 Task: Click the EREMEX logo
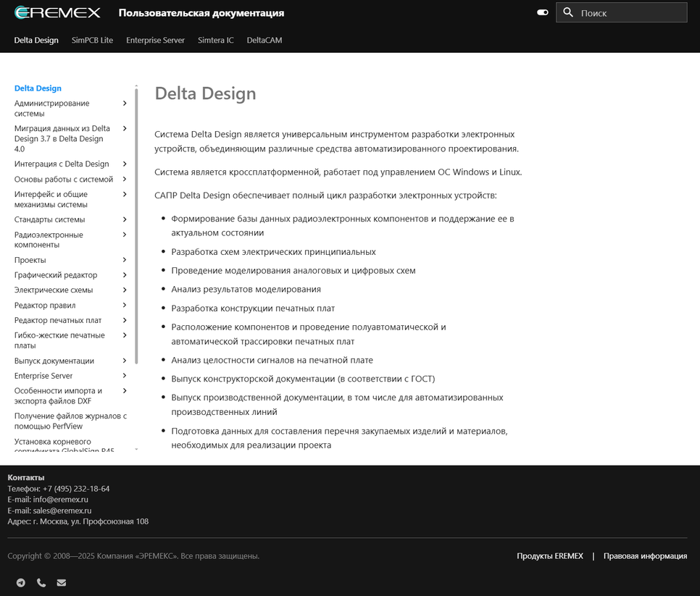tap(57, 12)
